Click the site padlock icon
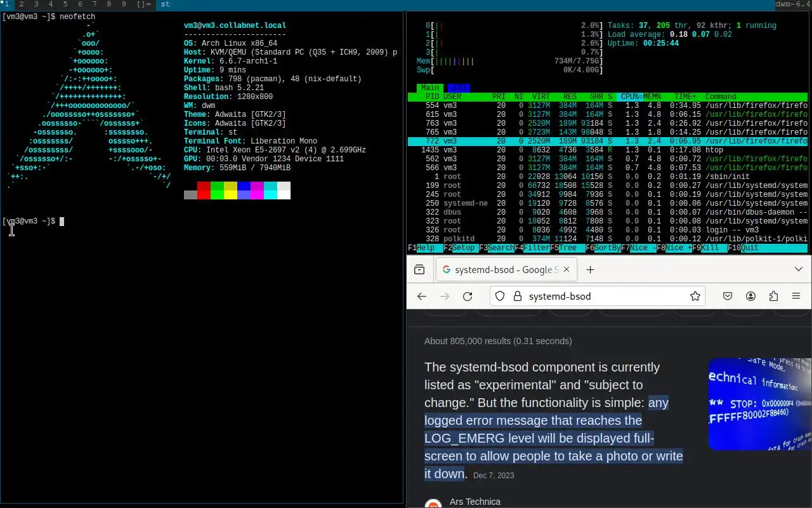Viewport: 812px width, 508px height. pyautogui.click(x=517, y=296)
